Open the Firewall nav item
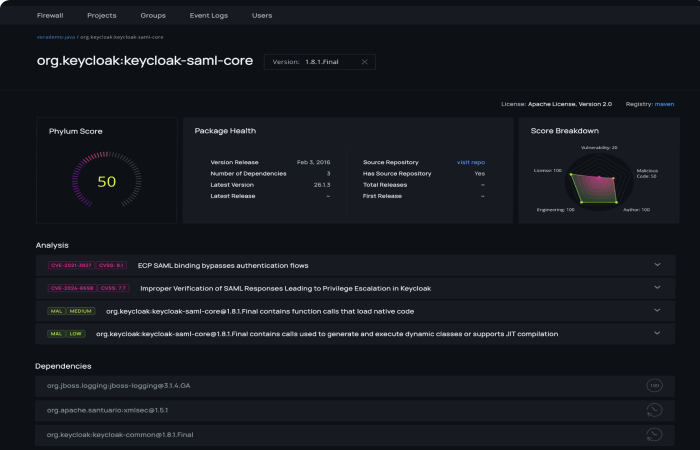700x450 pixels. point(50,15)
